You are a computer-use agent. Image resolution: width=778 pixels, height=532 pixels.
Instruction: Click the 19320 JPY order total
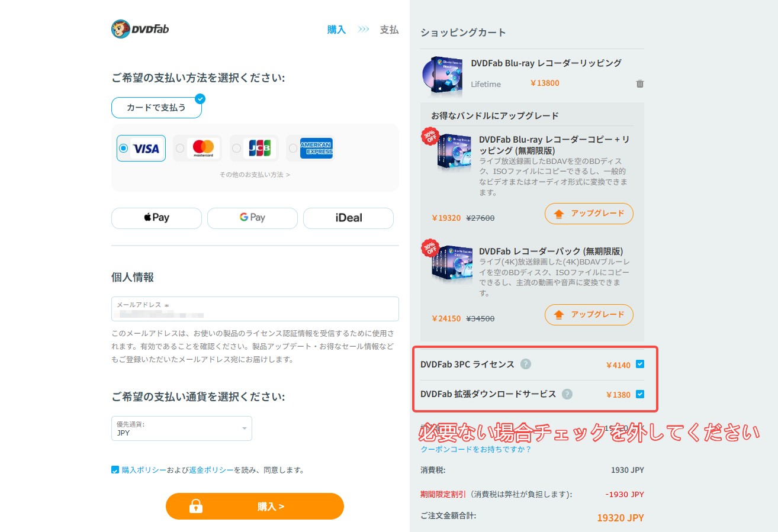[x=621, y=518]
